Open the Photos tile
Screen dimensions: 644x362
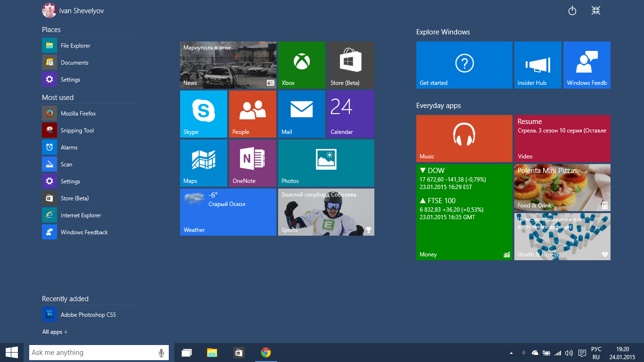pyautogui.click(x=326, y=163)
